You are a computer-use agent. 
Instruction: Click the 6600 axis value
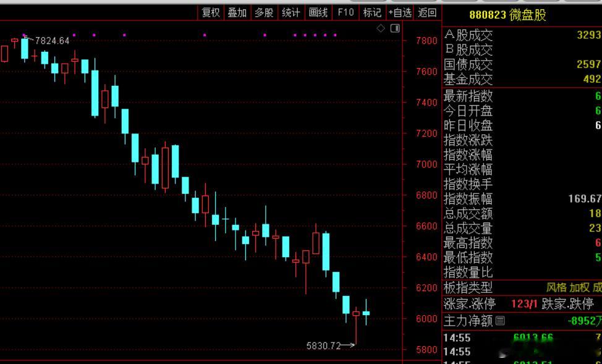tap(426, 226)
